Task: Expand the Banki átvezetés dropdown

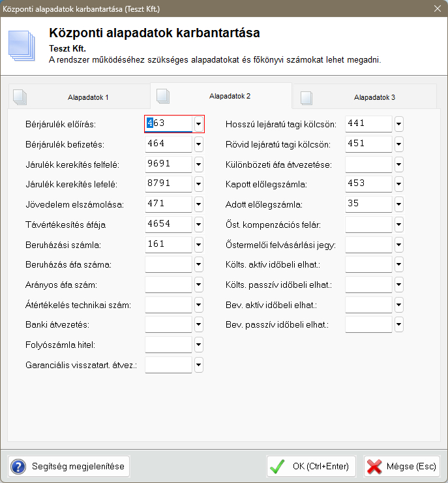Action: (198, 324)
